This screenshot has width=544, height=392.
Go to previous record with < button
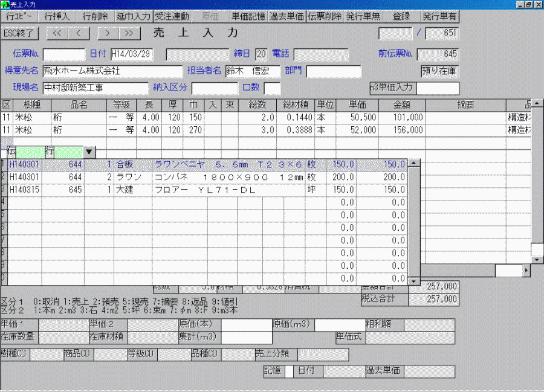click(x=79, y=33)
